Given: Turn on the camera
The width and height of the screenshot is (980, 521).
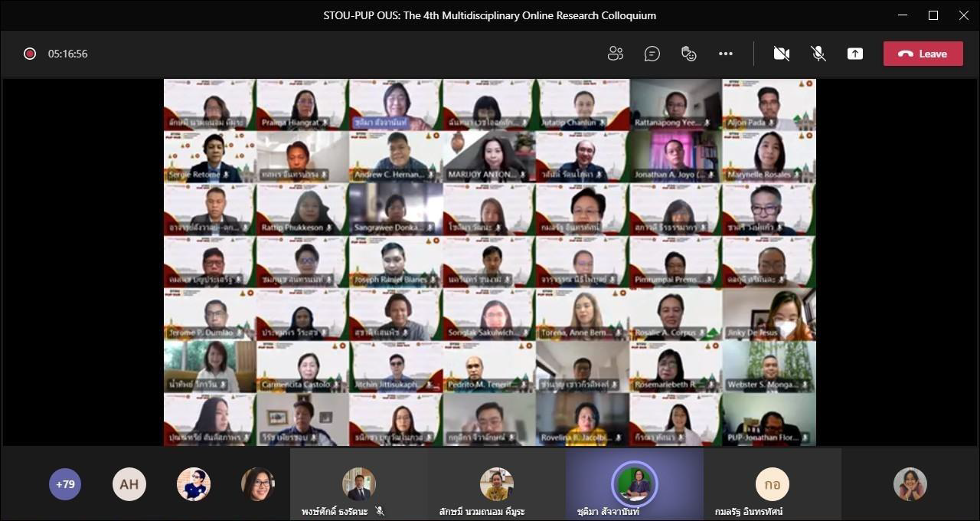Looking at the screenshot, I should click(782, 54).
